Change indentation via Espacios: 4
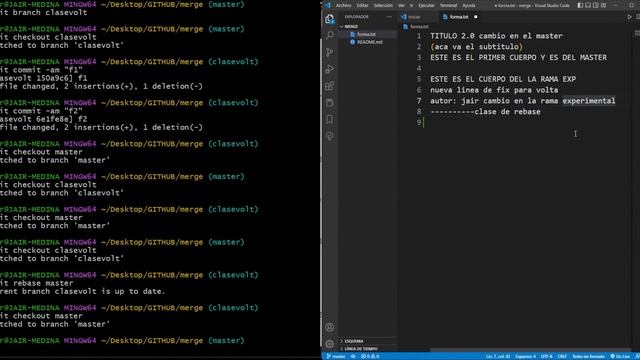Viewport: 640px width, 360px height. click(525, 356)
